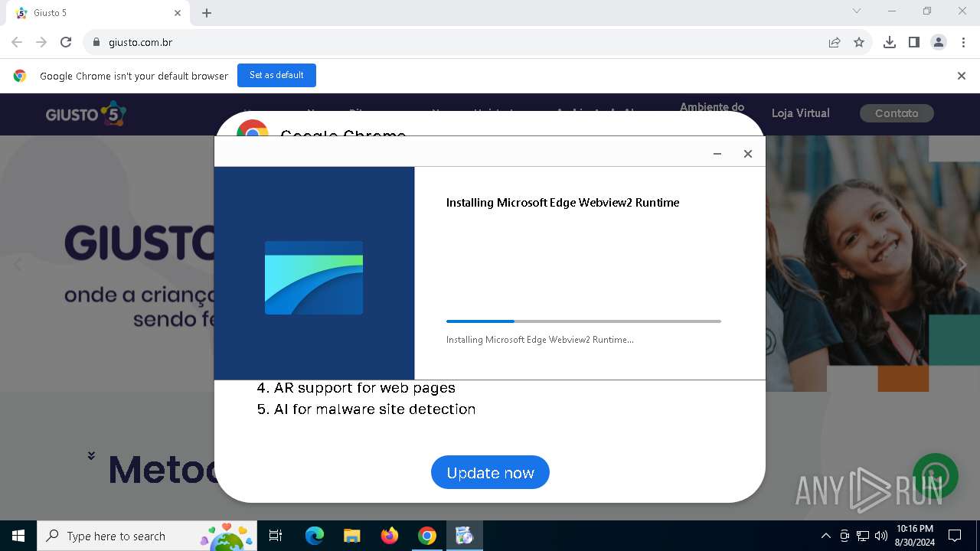980x551 pixels.
Task: Open the Chrome profile avatar
Action: (939, 42)
